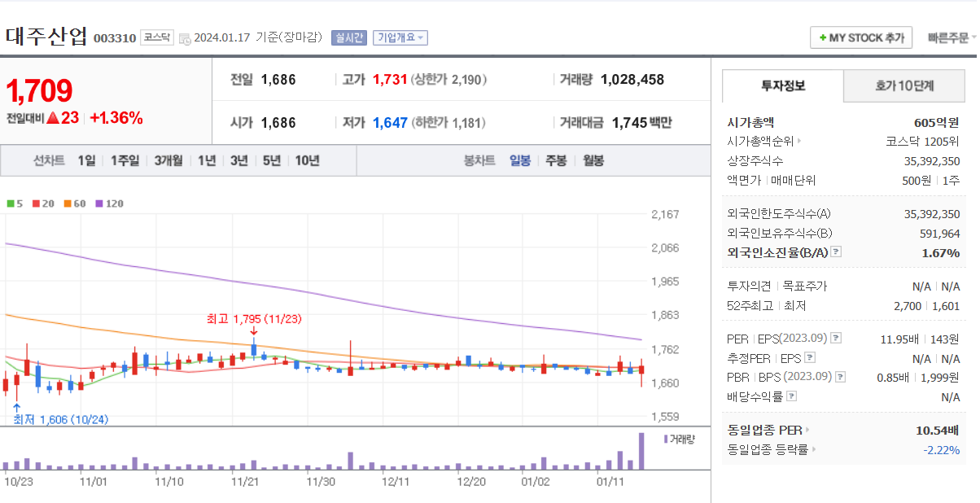Switch to the 호가10단계 tab
This screenshot has width=980, height=503.
tap(904, 85)
